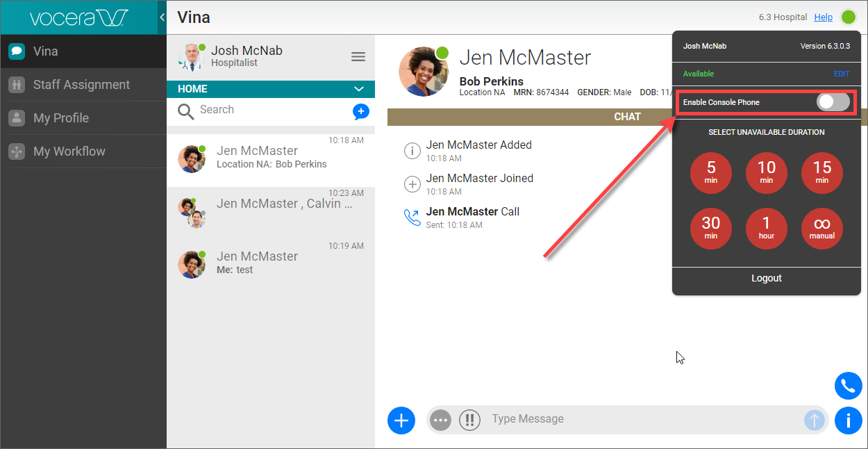Image resolution: width=868 pixels, height=449 pixels.
Task: Click the Logout button
Action: pyautogui.click(x=766, y=278)
